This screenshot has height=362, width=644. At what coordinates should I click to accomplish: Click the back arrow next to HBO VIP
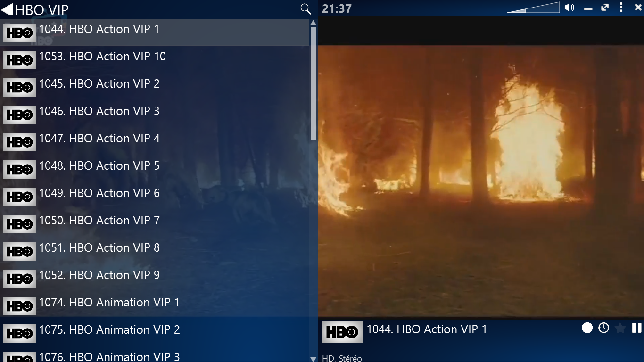[x=7, y=9]
